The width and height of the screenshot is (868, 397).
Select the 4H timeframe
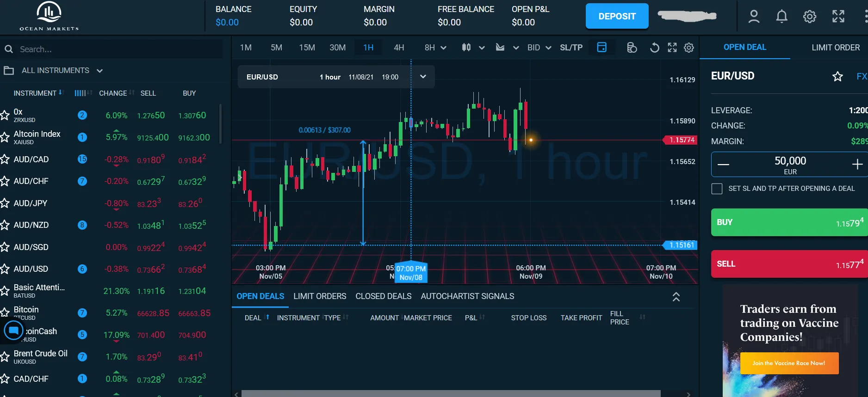tap(399, 48)
